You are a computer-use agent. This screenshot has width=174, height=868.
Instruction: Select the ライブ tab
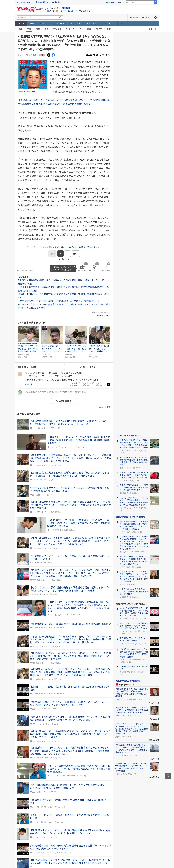click(43, 24)
